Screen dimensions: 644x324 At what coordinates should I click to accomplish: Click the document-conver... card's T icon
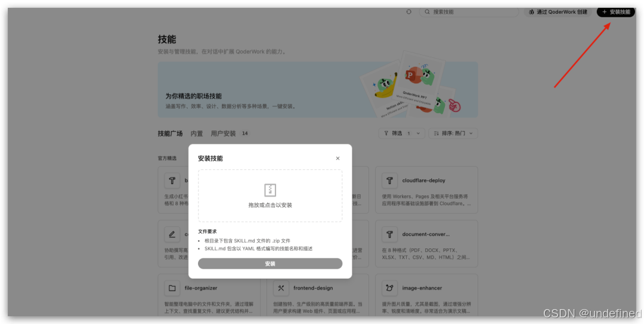click(389, 234)
